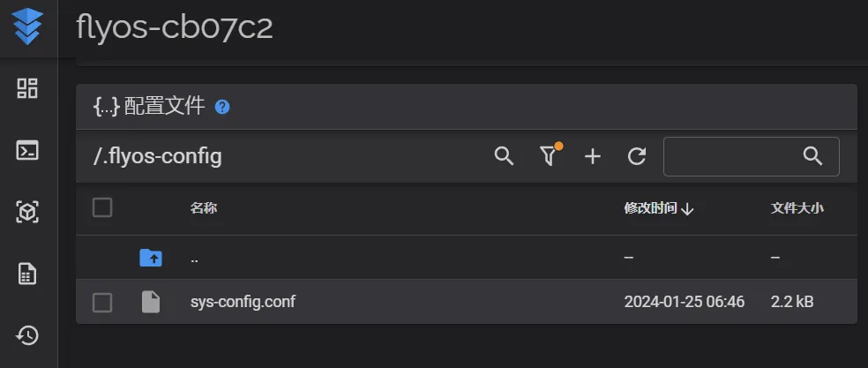Open the configuration file sidebar icon
The width and height of the screenshot is (868, 368).
tap(27, 274)
